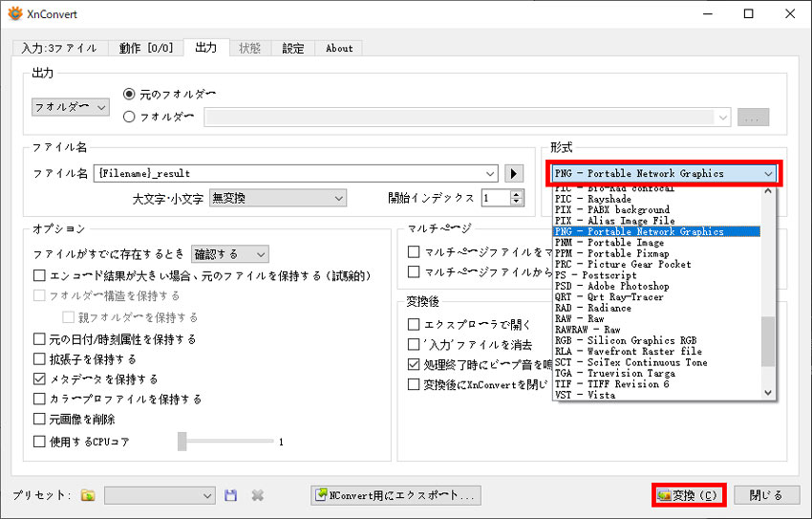812x519 pixels.
Task: Select PS - Postscript format
Action: tap(656, 275)
